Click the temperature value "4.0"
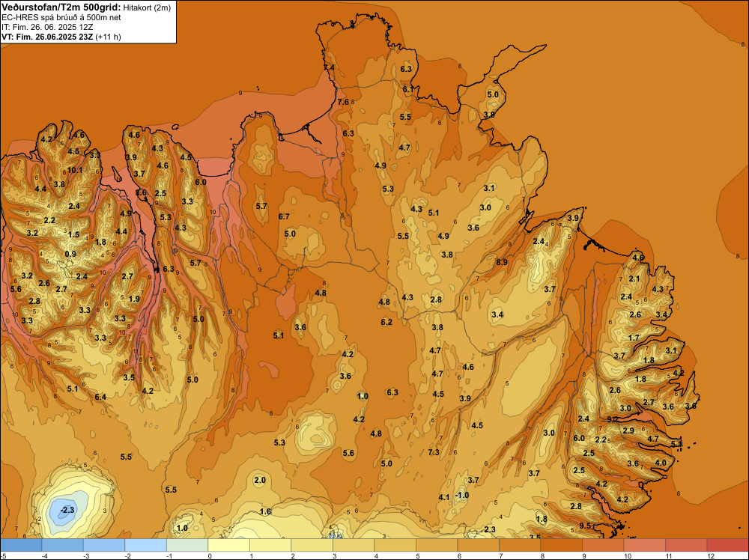Viewport: 749px width, 560px height. pos(661,463)
